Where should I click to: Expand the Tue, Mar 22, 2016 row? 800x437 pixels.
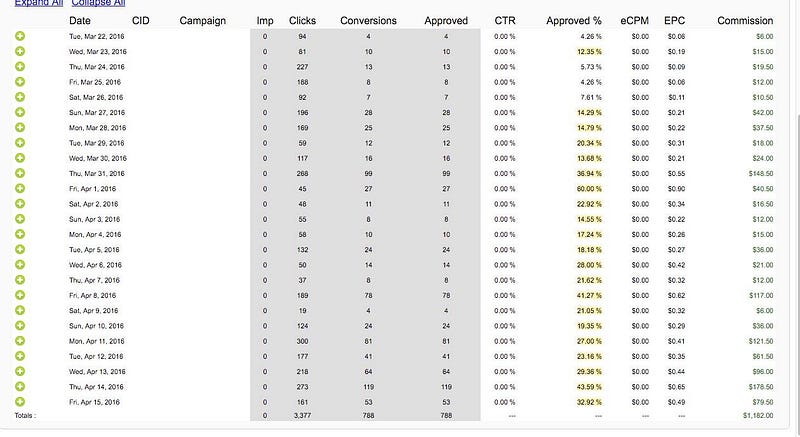click(x=21, y=36)
